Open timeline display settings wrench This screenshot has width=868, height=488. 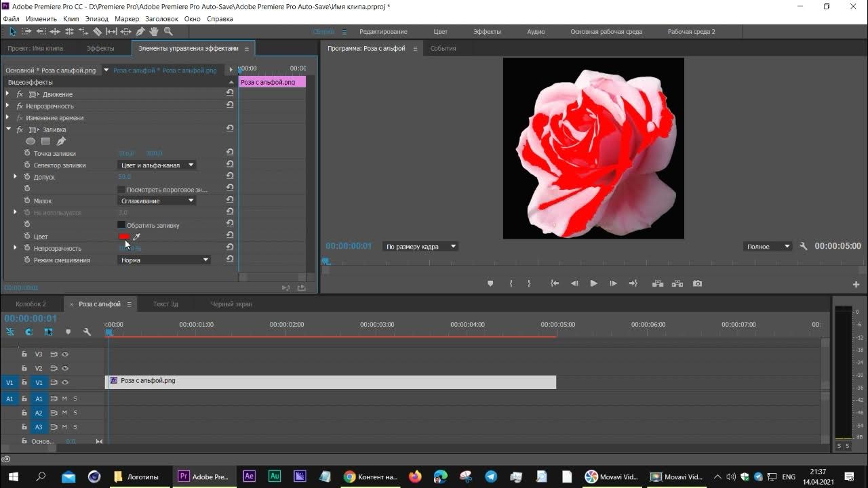coord(87,332)
